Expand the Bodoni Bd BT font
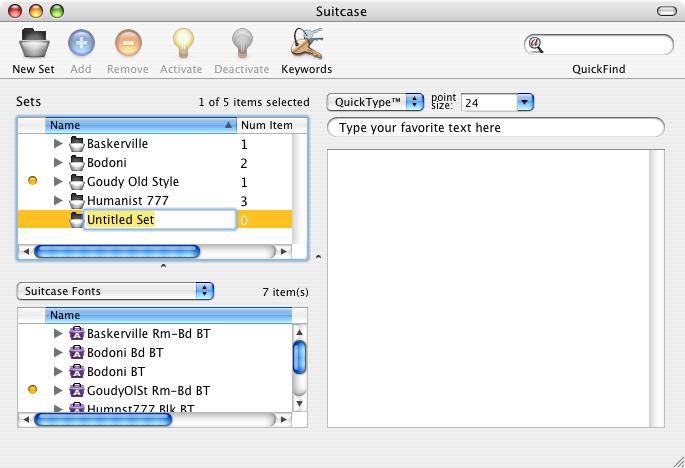The image size is (685, 468). tap(58, 352)
